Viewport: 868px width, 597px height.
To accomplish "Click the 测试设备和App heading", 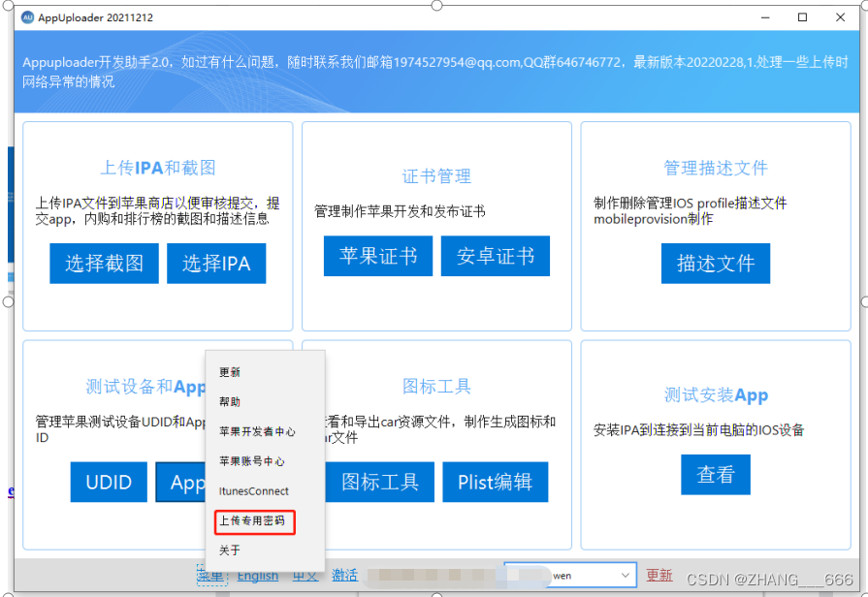I will tap(145, 386).
